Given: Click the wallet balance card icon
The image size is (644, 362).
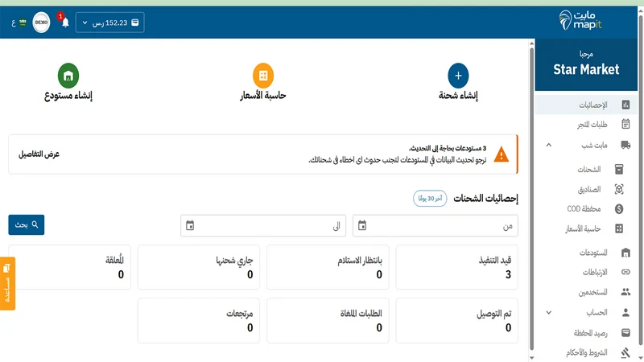Looking at the screenshot, I should point(625,332).
